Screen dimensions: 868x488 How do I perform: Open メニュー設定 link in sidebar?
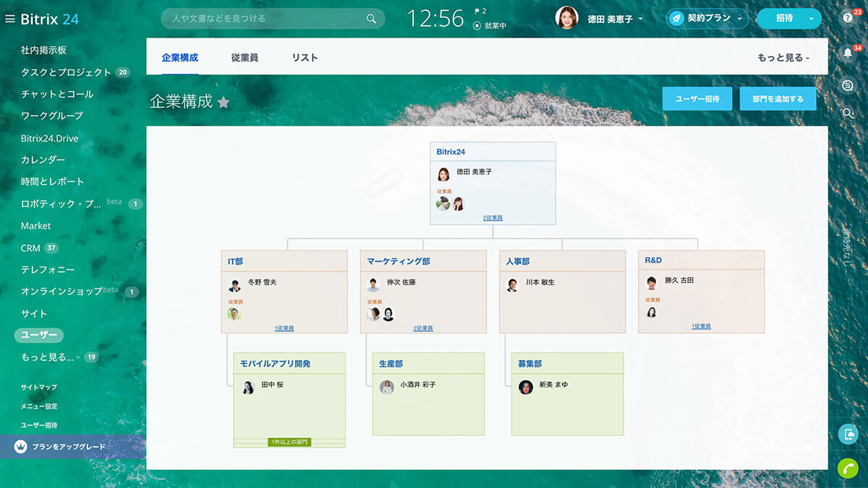[x=39, y=406]
